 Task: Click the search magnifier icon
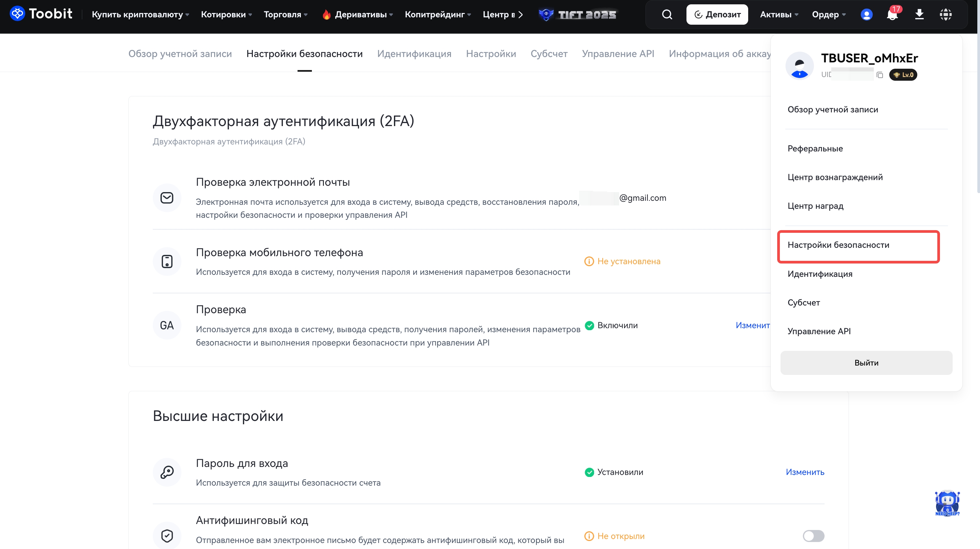(666, 14)
